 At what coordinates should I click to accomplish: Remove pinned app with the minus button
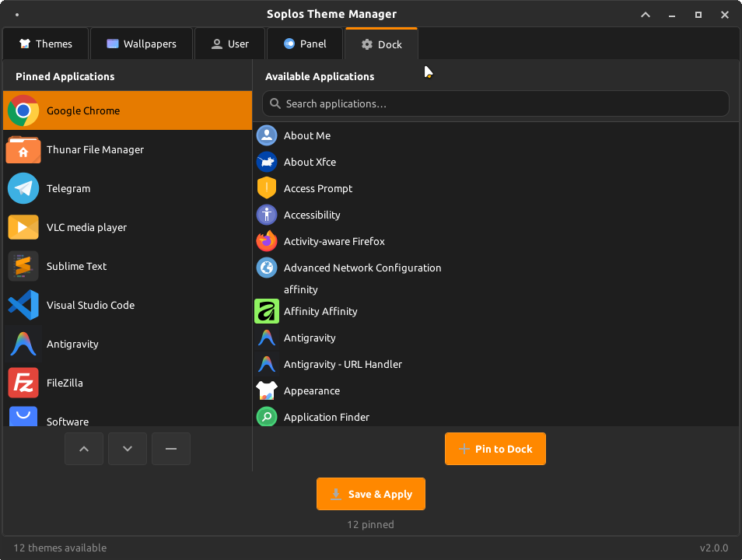pos(171,449)
